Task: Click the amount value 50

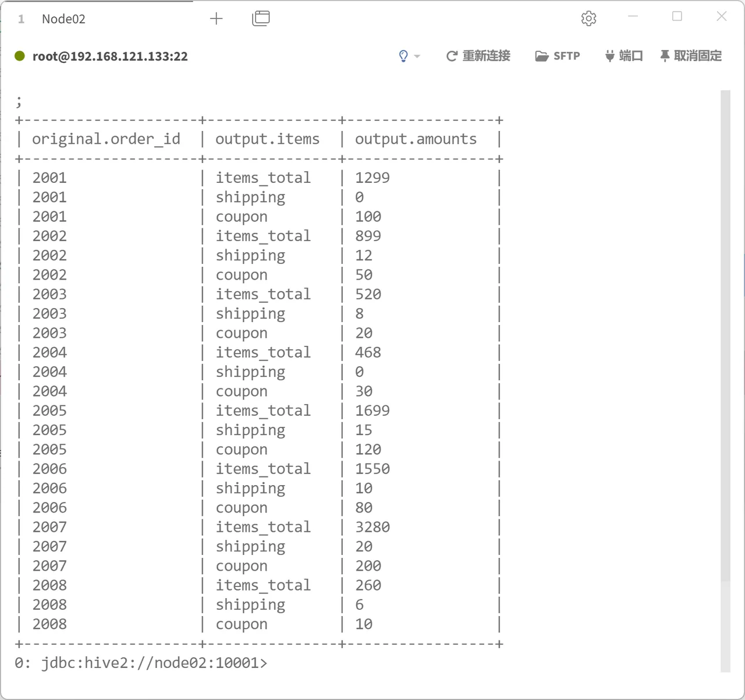Action: (x=364, y=275)
